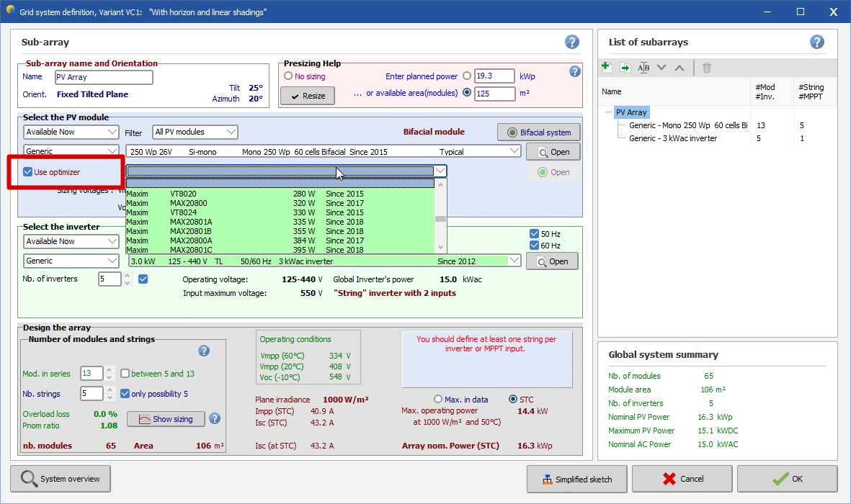Click the Nb. of inverters field
Screen dimensions: 851x504
point(109,279)
